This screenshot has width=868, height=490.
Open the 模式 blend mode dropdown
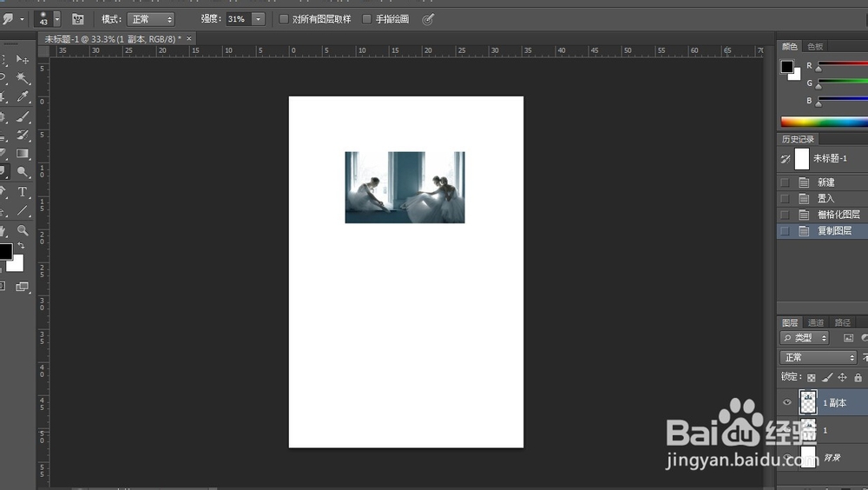[x=150, y=19]
